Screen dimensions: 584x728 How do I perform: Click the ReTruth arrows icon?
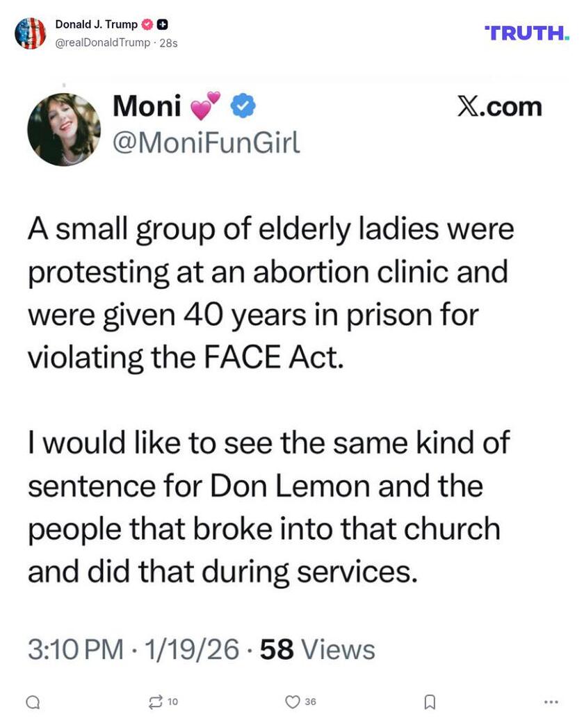[156, 702]
